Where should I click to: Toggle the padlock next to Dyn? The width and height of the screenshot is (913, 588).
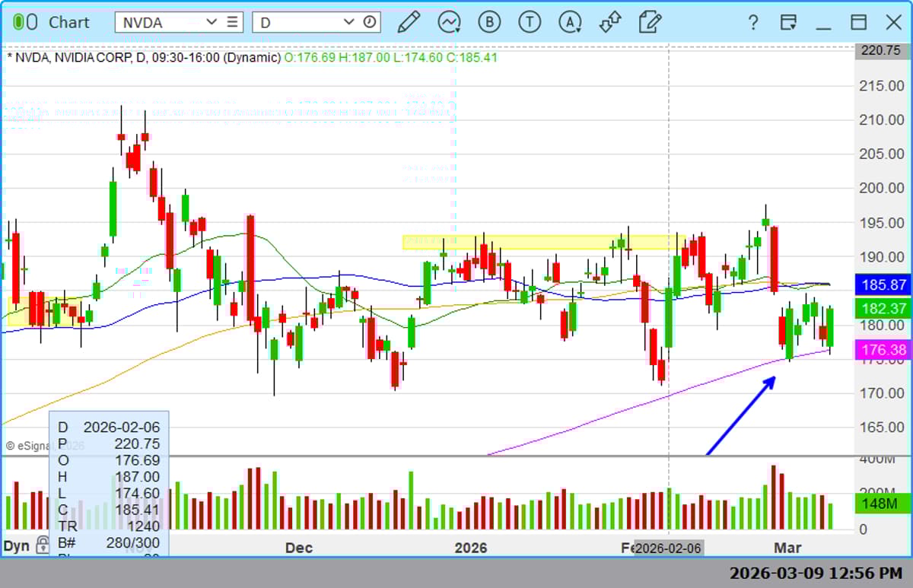click(x=43, y=545)
